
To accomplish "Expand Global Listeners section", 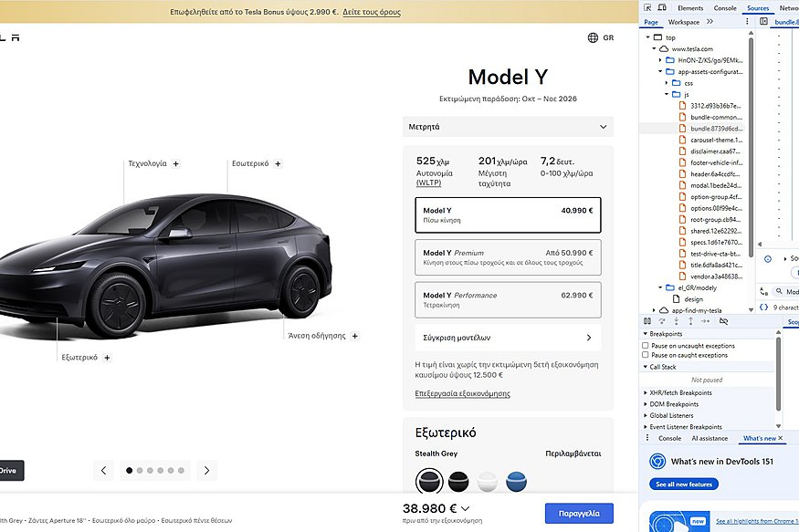I will click(645, 416).
